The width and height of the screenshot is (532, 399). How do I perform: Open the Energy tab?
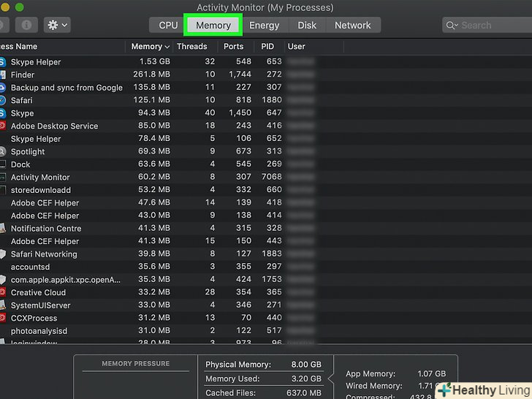tap(265, 25)
